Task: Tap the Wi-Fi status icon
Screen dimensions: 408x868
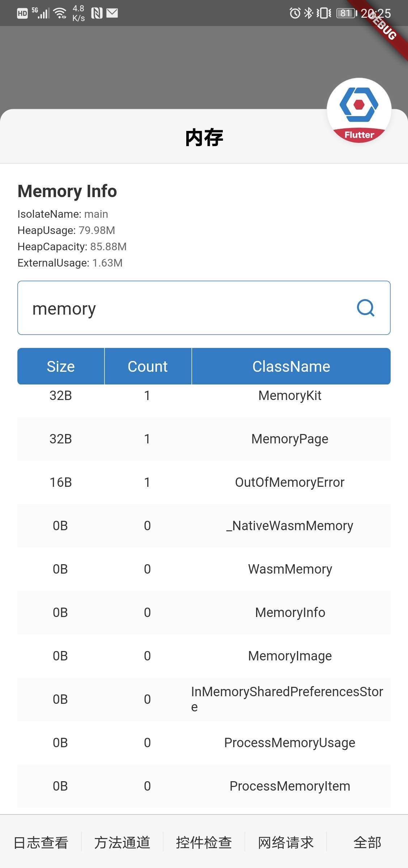Action: click(60, 13)
